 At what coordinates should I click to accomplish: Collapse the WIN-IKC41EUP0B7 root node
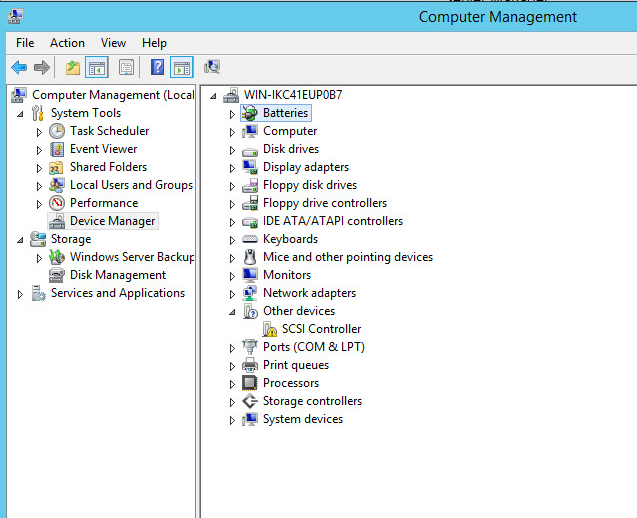[213, 97]
